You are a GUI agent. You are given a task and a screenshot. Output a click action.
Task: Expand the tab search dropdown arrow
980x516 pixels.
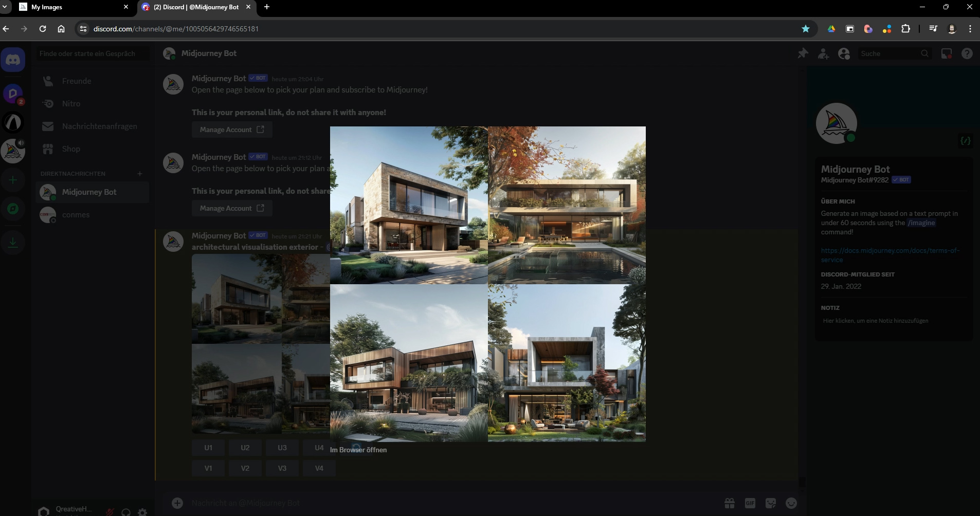(x=5, y=7)
